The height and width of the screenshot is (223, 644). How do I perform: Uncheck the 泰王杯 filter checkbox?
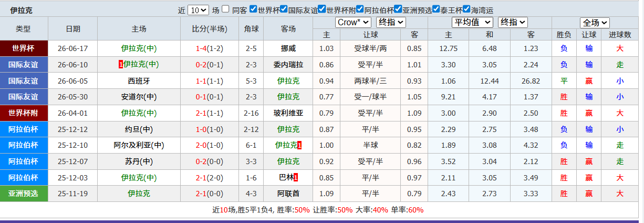pos(436,9)
